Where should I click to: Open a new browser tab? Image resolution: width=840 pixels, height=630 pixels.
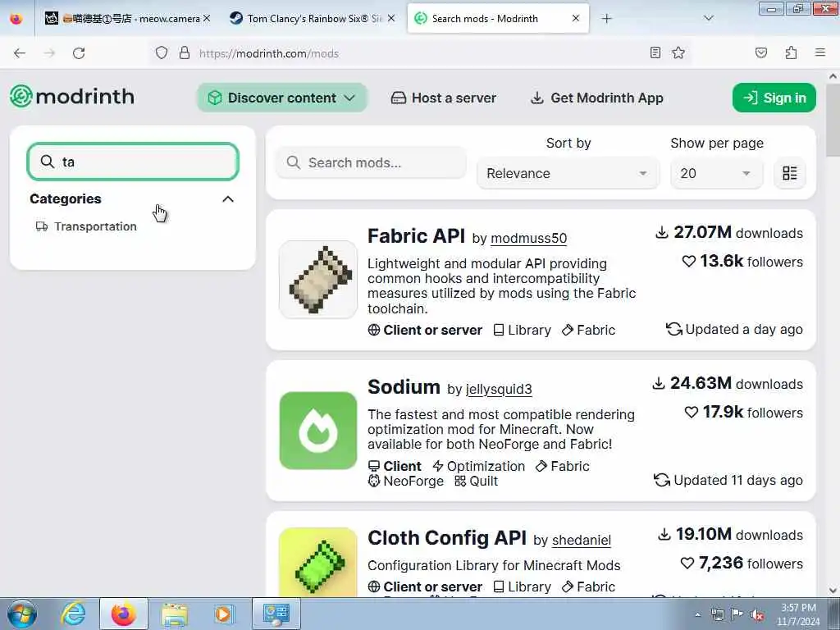tap(606, 19)
